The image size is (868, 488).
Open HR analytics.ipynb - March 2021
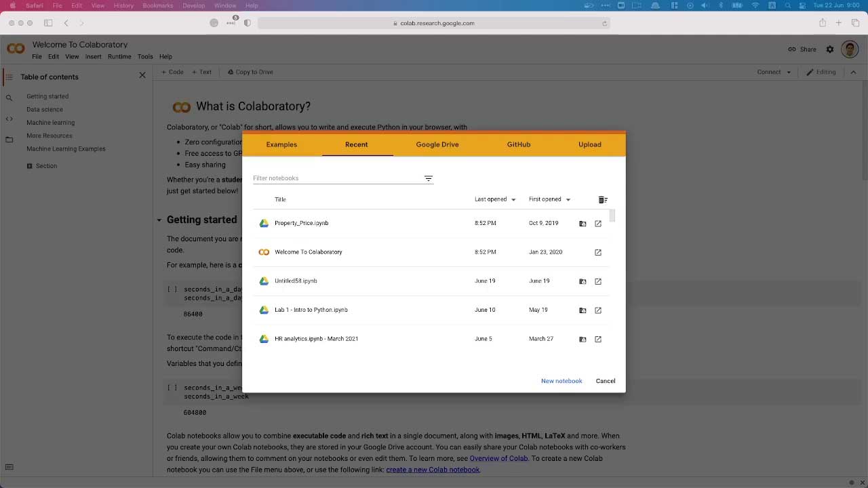[x=317, y=339]
